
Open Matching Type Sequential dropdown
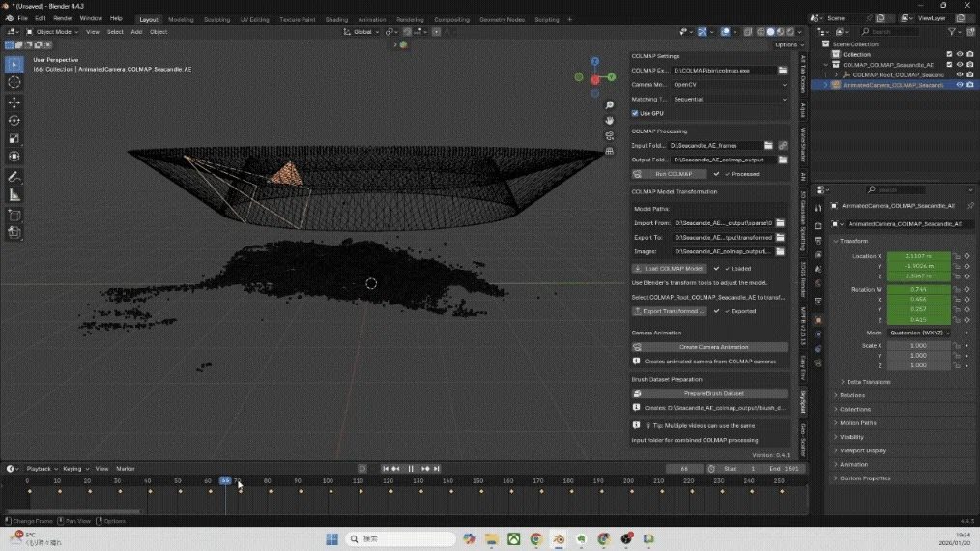[x=730, y=100]
